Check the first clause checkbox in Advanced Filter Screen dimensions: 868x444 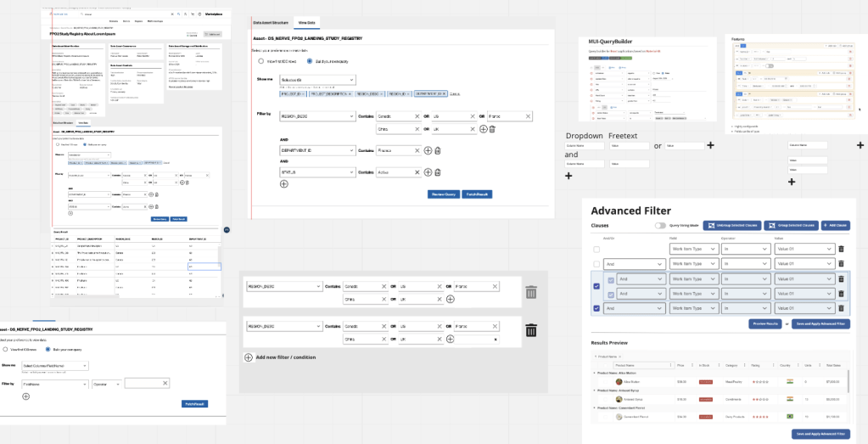596,250
